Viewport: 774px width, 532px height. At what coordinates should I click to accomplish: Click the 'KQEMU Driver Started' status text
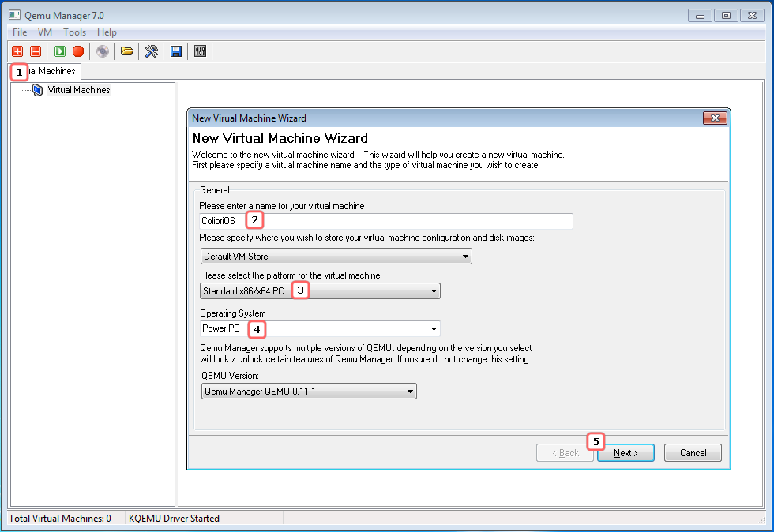(174, 519)
